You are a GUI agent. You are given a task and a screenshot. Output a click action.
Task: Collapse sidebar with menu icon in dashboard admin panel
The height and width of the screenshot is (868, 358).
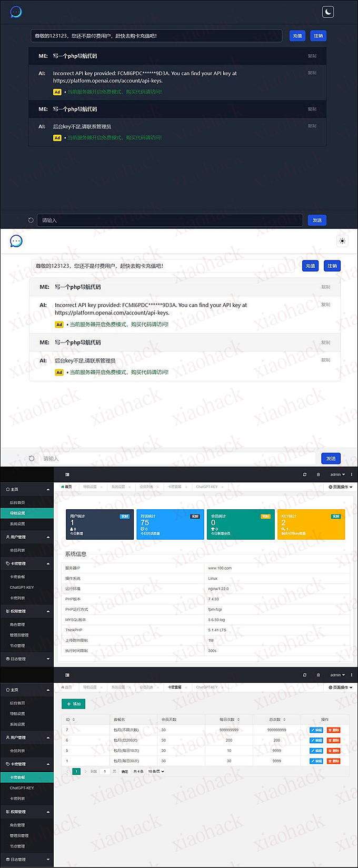coord(67,475)
